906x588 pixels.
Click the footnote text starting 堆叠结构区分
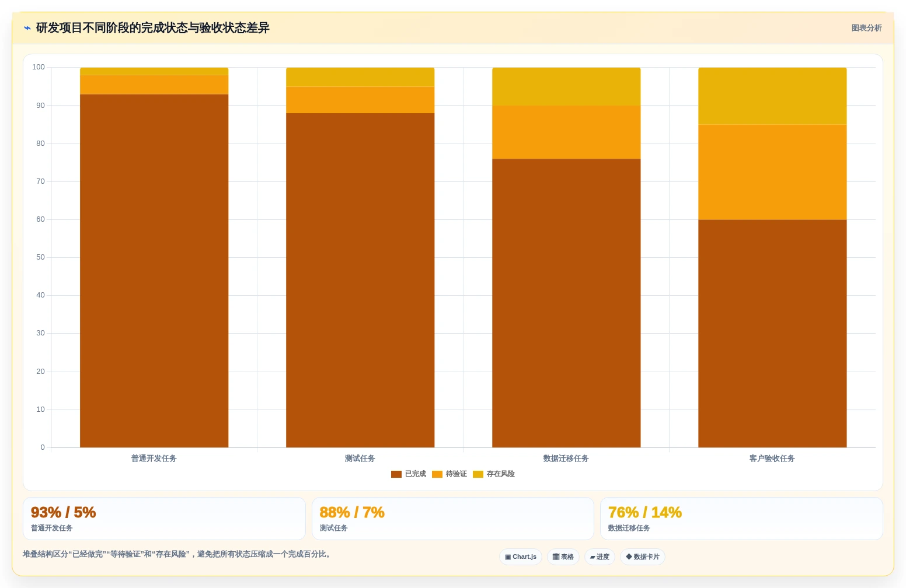point(178,554)
